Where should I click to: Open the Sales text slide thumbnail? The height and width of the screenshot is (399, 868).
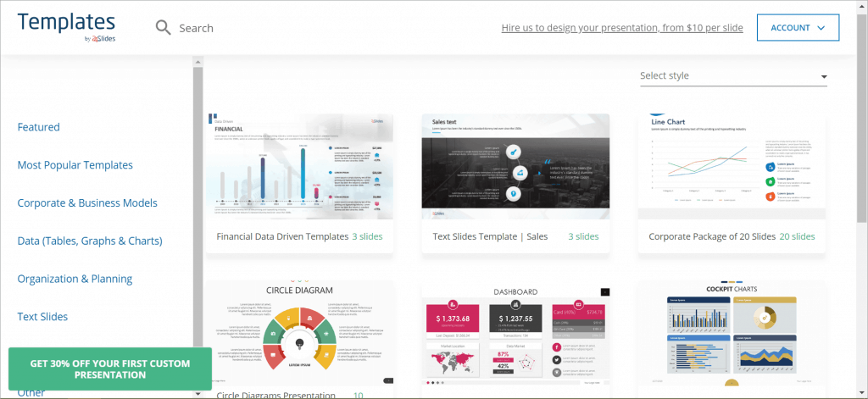click(x=515, y=167)
